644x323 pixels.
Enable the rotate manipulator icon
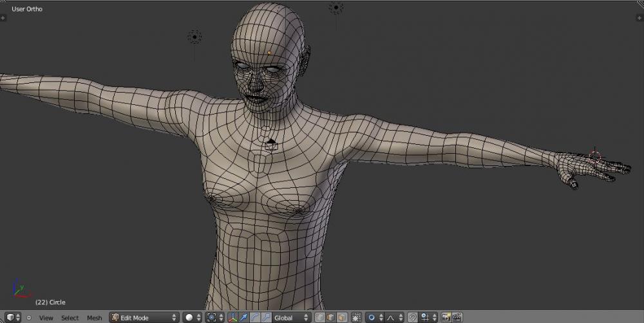pyautogui.click(x=255, y=317)
